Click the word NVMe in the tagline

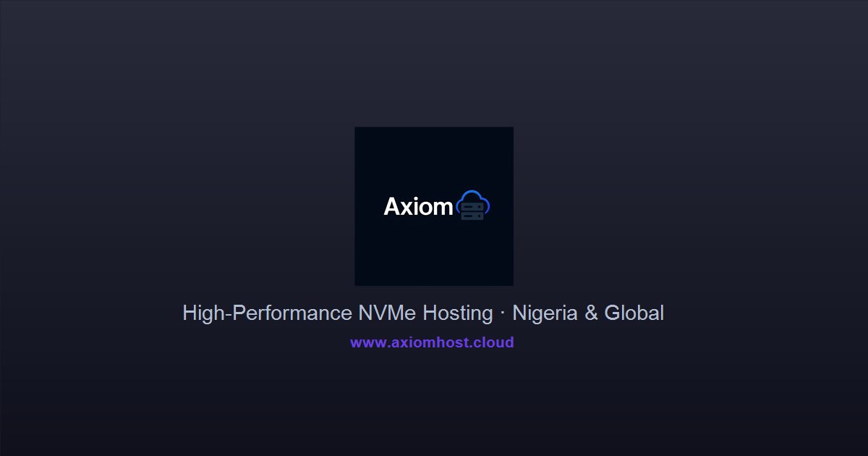[387, 313]
